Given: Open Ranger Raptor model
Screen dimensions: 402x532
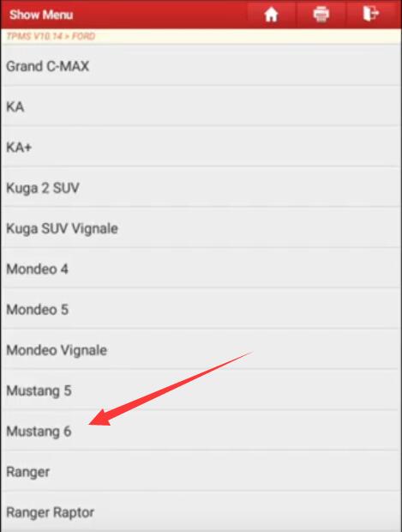Looking at the screenshot, I should point(201,511).
